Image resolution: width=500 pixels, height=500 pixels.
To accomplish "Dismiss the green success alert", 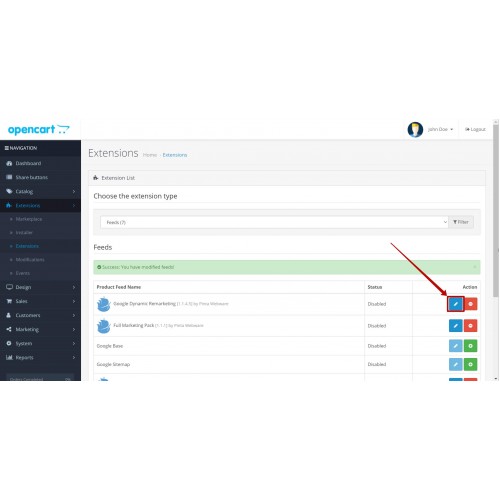I will pos(475,267).
